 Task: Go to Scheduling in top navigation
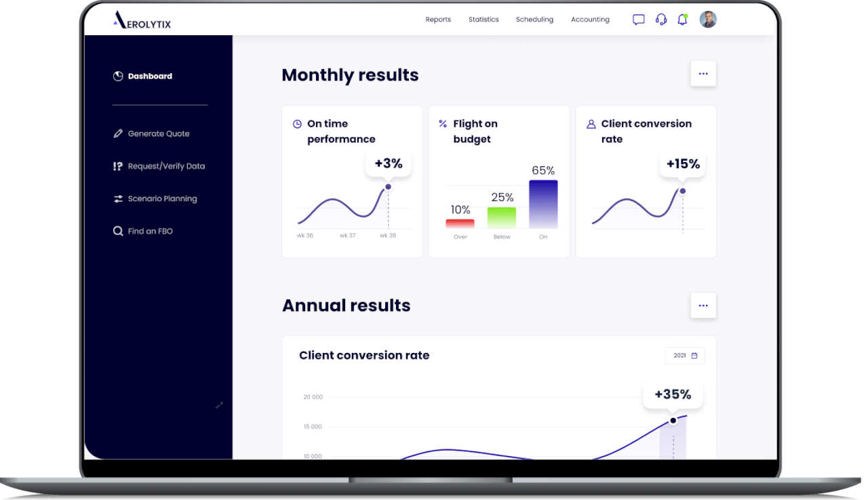click(x=534, y=20)
